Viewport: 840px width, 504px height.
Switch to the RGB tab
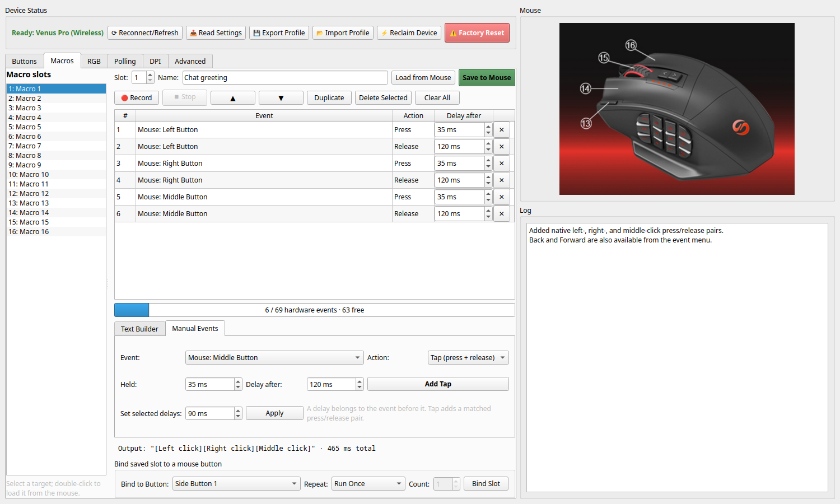click(94, 61)
